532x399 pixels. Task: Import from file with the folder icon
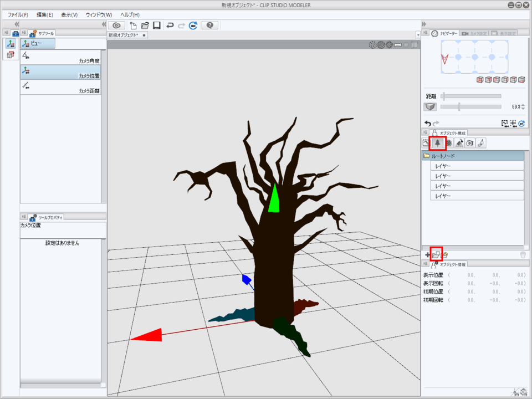[x=436, y=254]
